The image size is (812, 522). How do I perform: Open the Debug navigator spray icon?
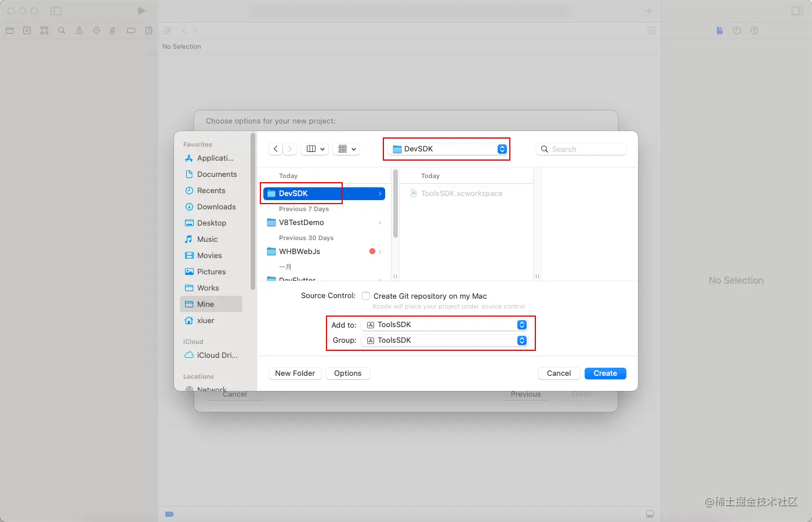click(114, 31)
